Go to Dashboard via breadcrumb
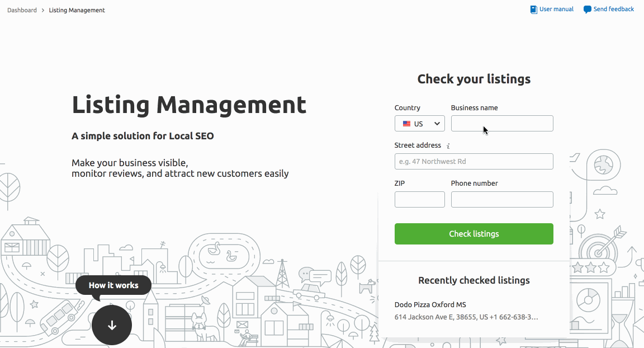 [x=22, y=10]
